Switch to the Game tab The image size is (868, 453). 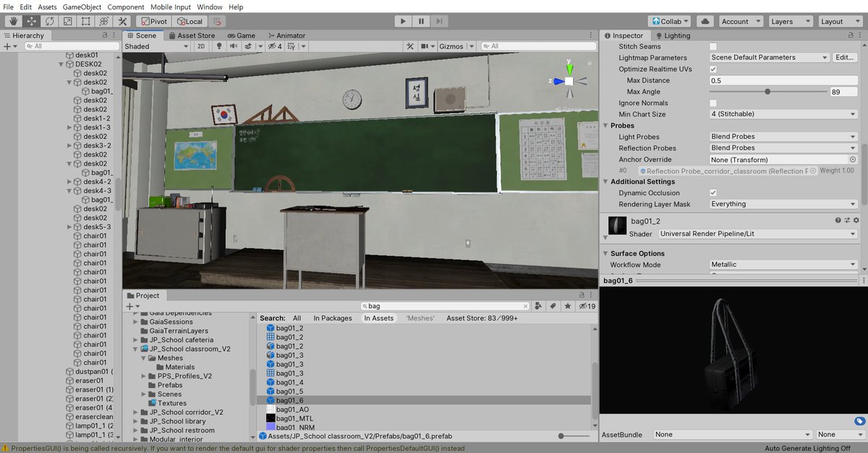pos(242,35)
